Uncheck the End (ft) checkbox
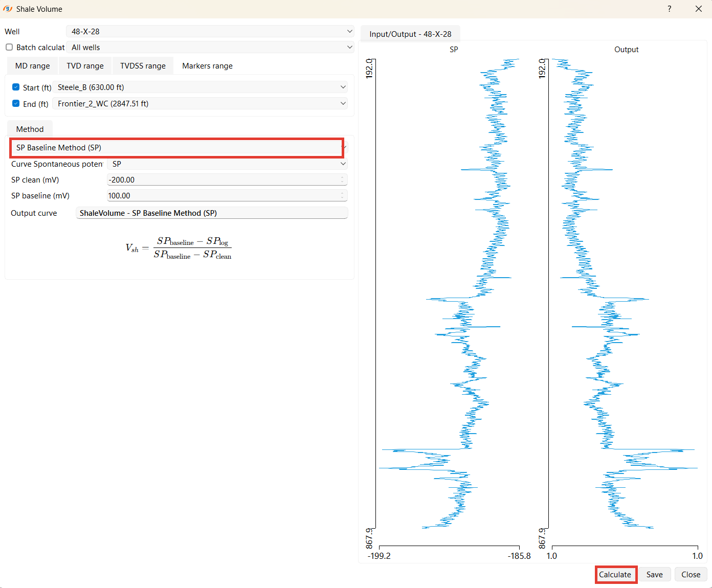 click(16, 103)
